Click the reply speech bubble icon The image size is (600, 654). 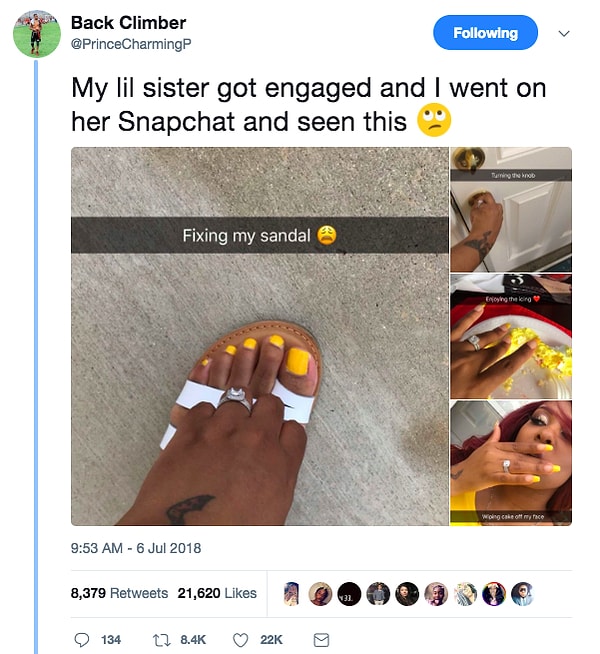(82, 639)
